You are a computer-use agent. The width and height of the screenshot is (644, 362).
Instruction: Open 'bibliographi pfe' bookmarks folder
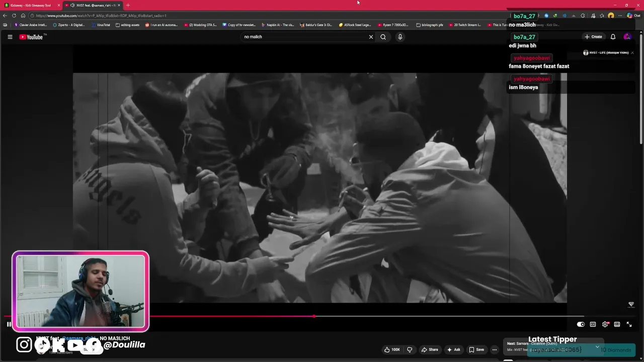(x=430, y=25)
